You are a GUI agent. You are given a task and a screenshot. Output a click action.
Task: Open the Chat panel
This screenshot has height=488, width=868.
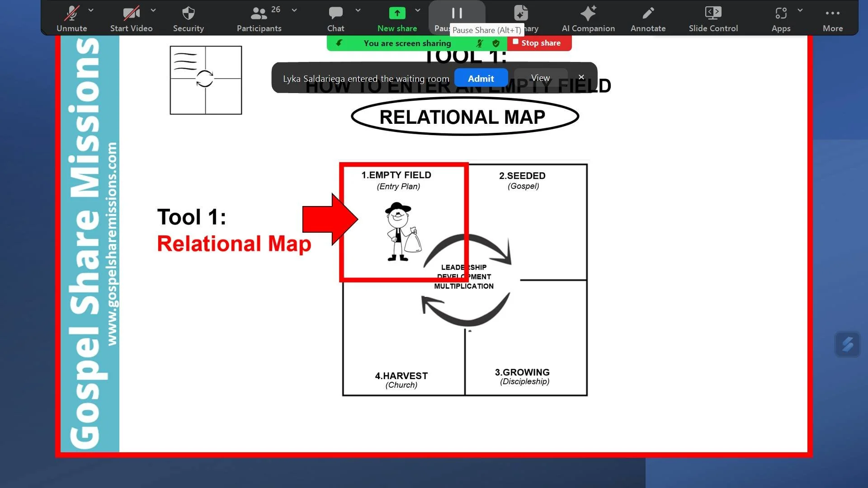pyautogui.click(x=335, y=18)
